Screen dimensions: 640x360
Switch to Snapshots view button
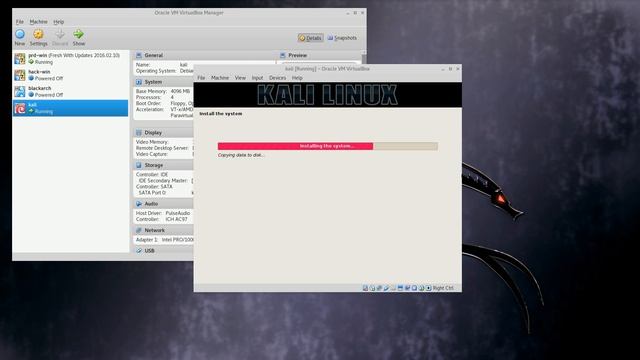(342, 38)
